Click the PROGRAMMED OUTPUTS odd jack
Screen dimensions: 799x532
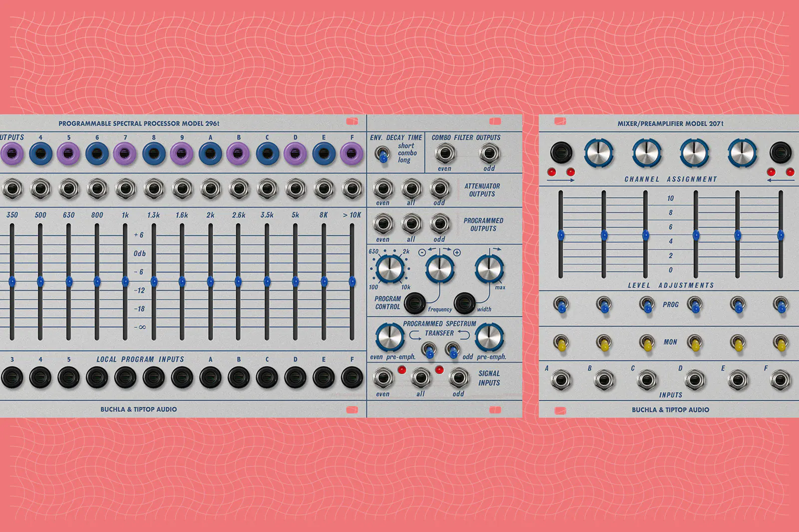[x=439, y=224]
